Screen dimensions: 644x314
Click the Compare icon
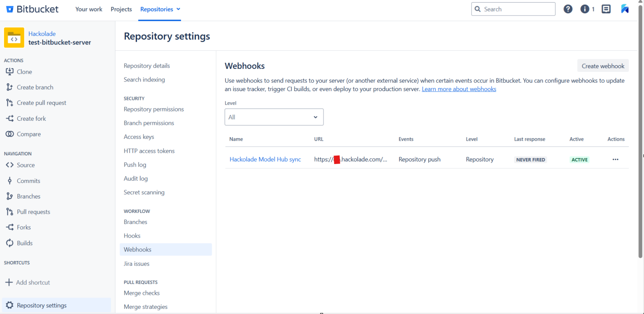click(10, 134)
